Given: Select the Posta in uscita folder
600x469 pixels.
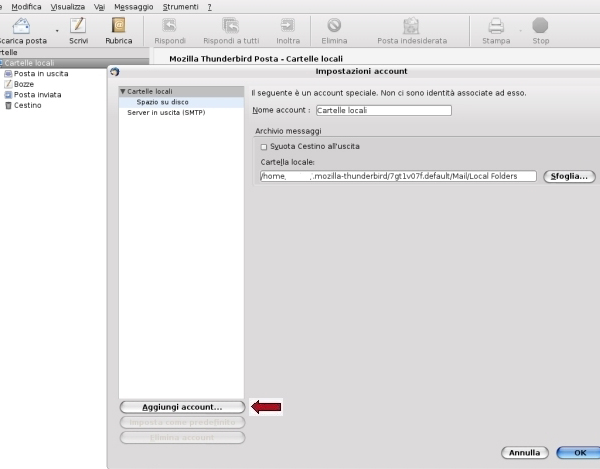Looking at the screenshot, I should (x=41, y=73).
